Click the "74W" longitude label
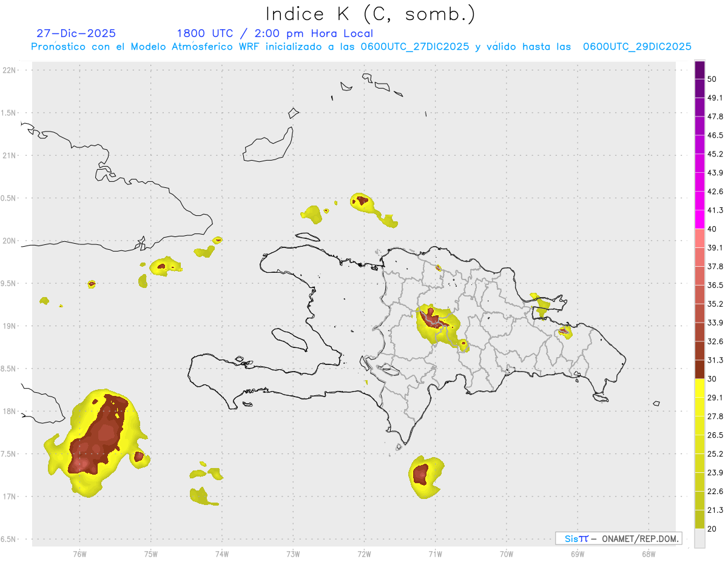Screen dimensions: 728x562 coord(222,554)
